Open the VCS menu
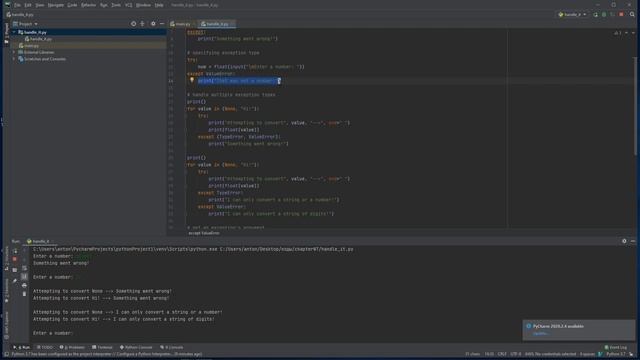 (x=129, y=5)
